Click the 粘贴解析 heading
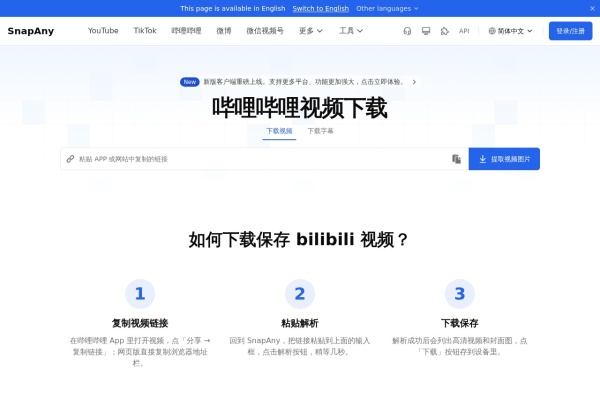This screenshot has width=600, height=400. [x=300, y=323]
